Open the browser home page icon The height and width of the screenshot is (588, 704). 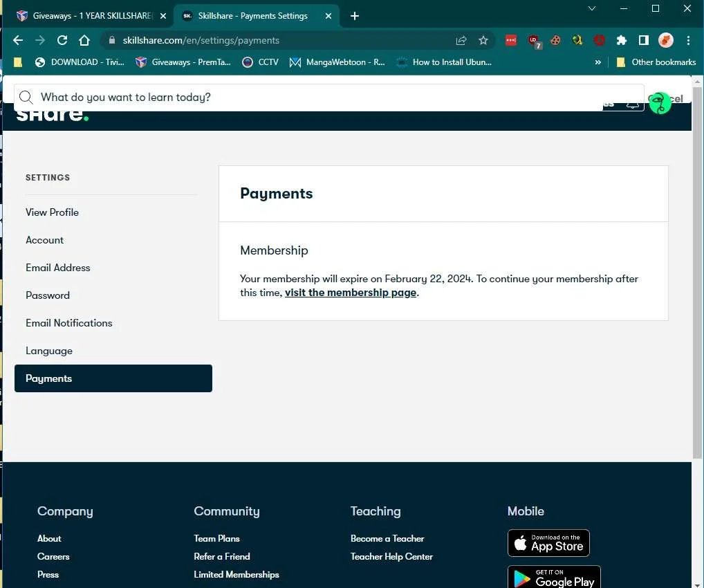click(84, 40)
